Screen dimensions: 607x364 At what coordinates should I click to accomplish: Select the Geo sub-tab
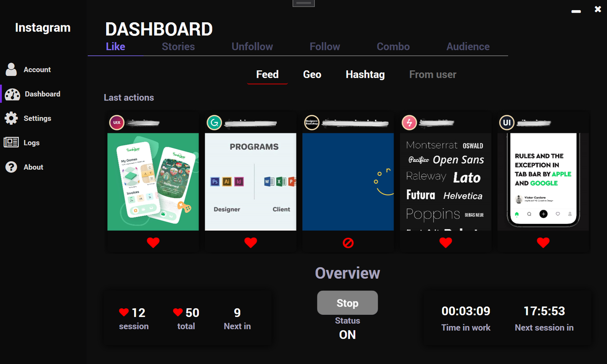click(x=312, y=74)
